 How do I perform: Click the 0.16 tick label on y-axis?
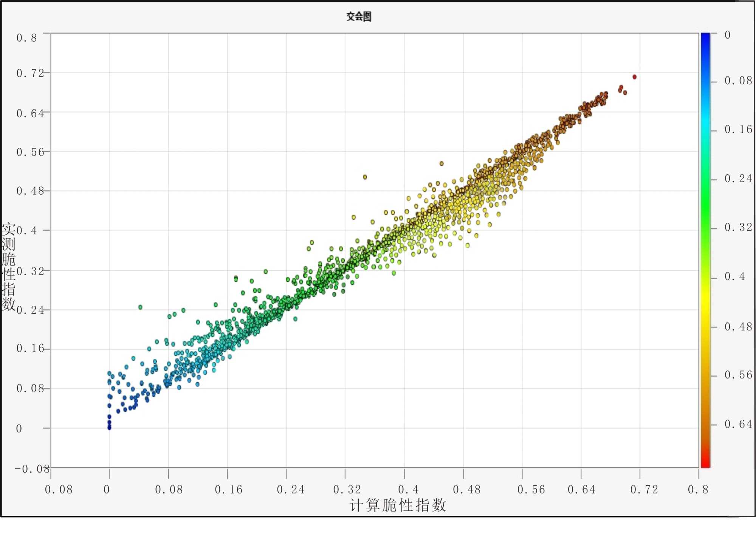30,349
